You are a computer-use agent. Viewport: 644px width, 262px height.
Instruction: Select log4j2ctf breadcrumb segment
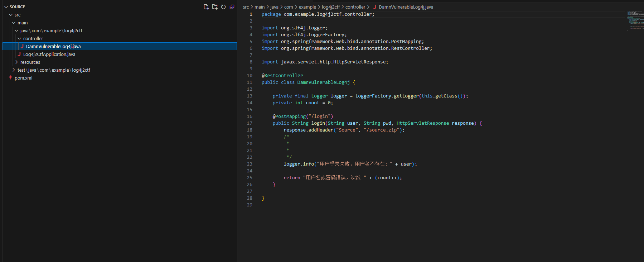tap(331, 7)
